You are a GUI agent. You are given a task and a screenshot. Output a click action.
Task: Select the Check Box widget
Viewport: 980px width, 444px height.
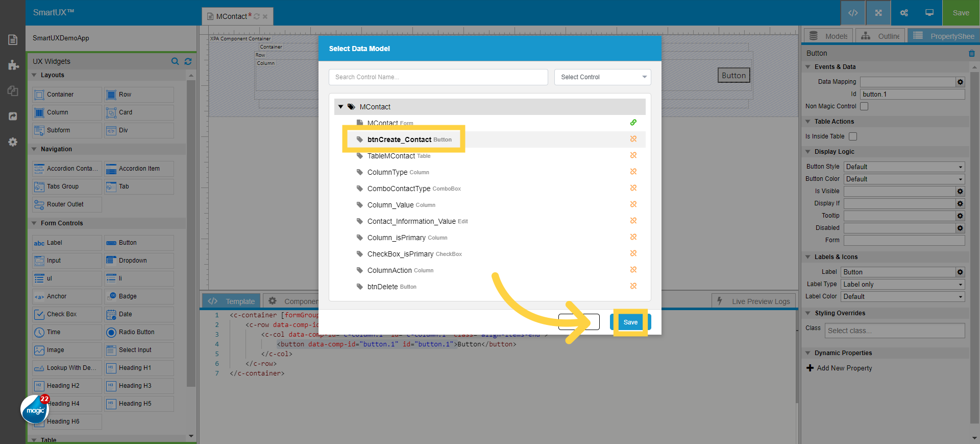point(67,314)
